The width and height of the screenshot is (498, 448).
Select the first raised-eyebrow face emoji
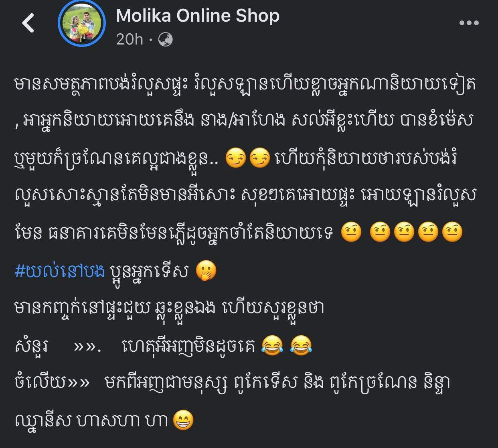click(351, 232)
